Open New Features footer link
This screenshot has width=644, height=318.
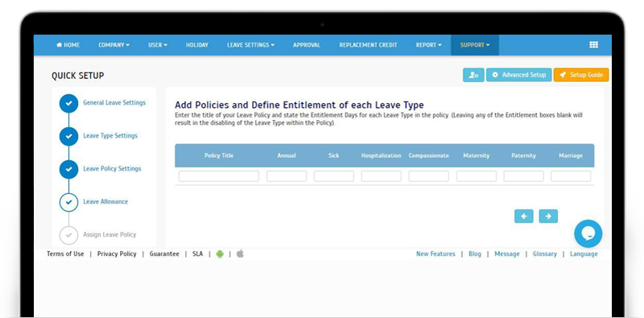coord(436,254)
